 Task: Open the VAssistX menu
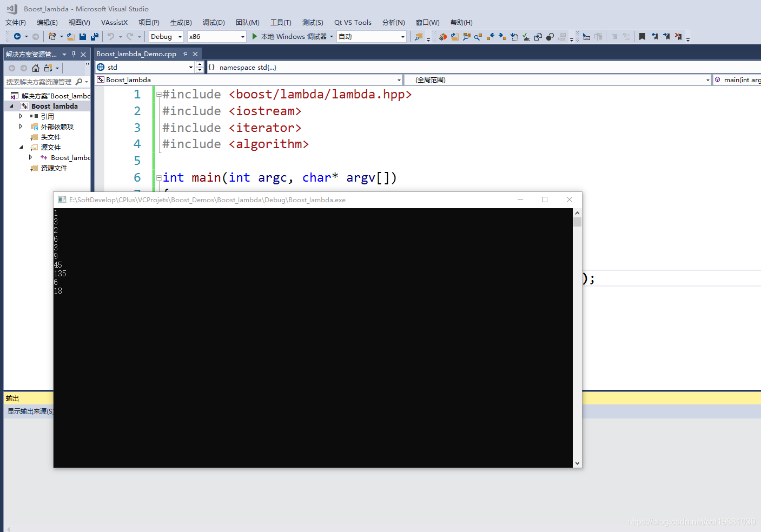[x=114, y=22]
